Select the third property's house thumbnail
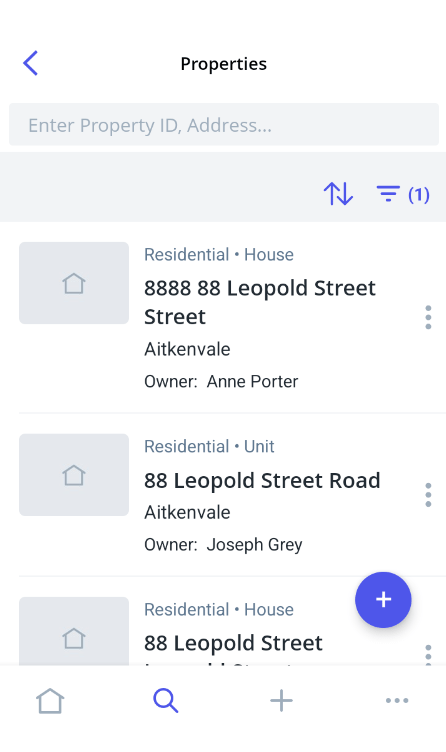Screen dimensions: 446x752 tap(74, 631)
